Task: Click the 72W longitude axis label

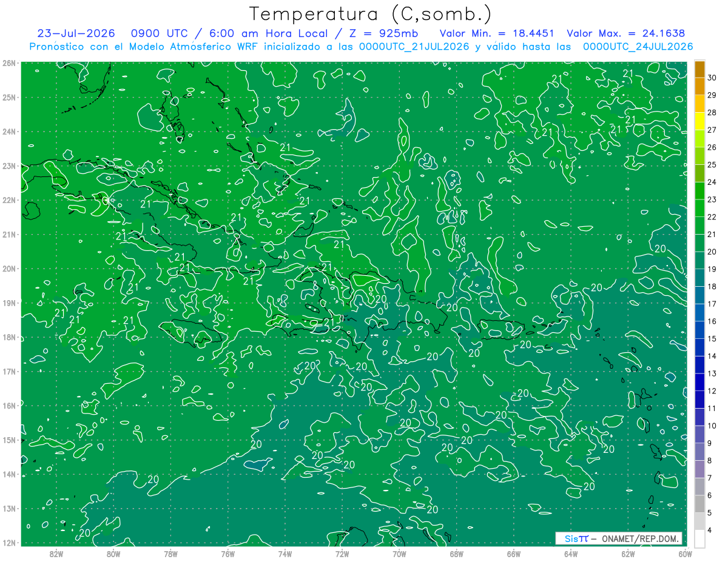Action: [x=342, y=554]
